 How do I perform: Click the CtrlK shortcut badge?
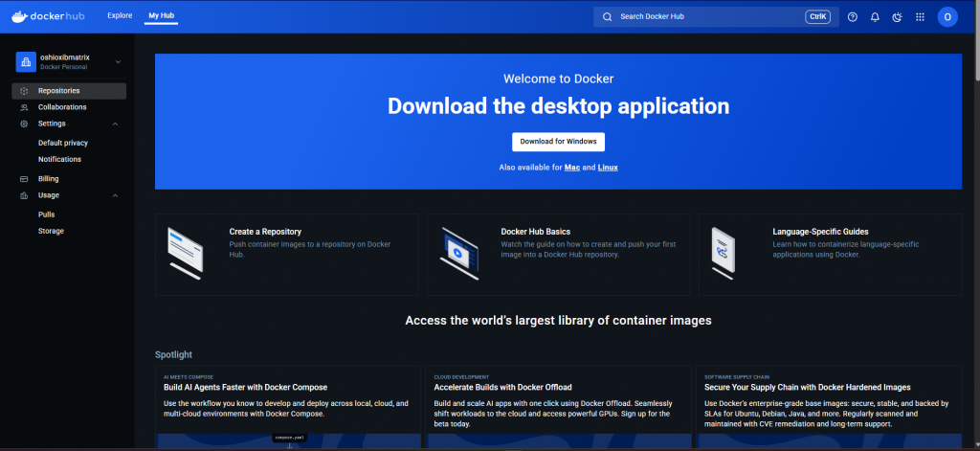817,17
